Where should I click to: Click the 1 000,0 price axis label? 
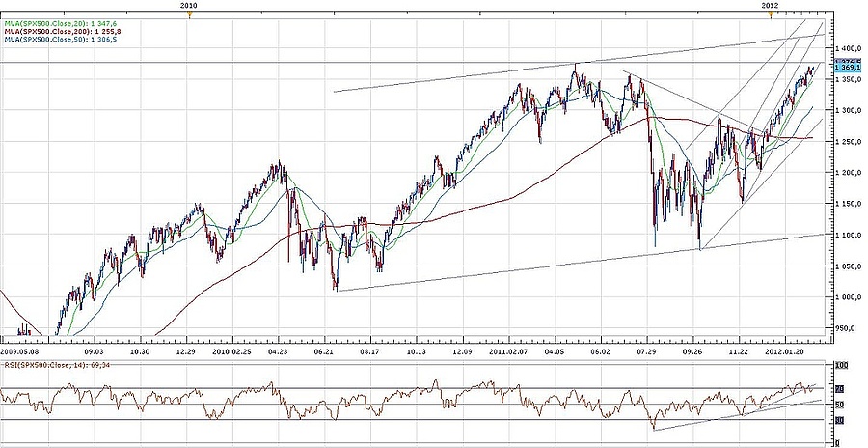tap(845, 297)
